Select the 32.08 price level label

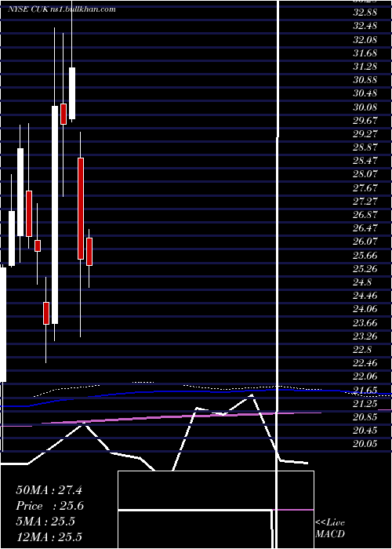pyautogui.click(x=365, y=39)
